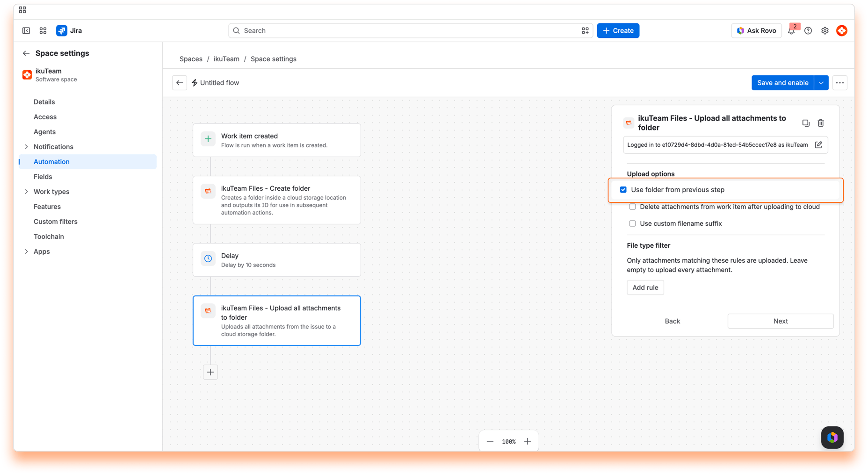
Task: Duplicate the upload attachments component
Action: click(x=806, y=123)
